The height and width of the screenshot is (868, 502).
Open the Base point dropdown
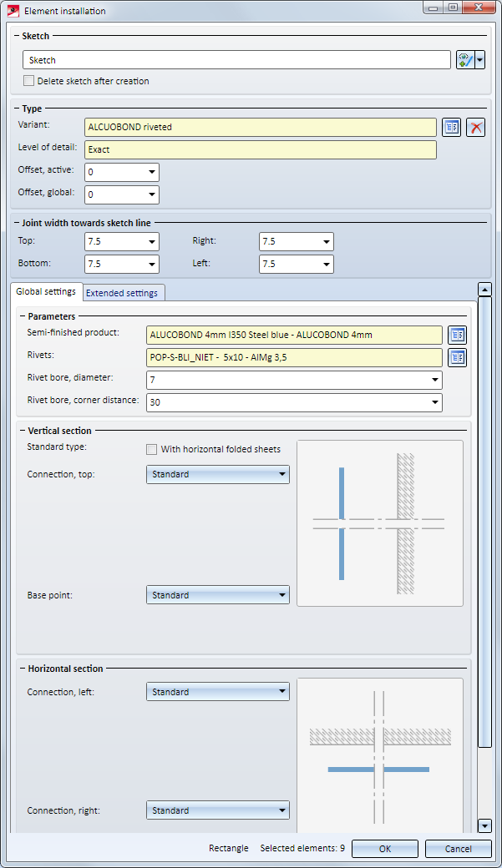pos(217,595)
